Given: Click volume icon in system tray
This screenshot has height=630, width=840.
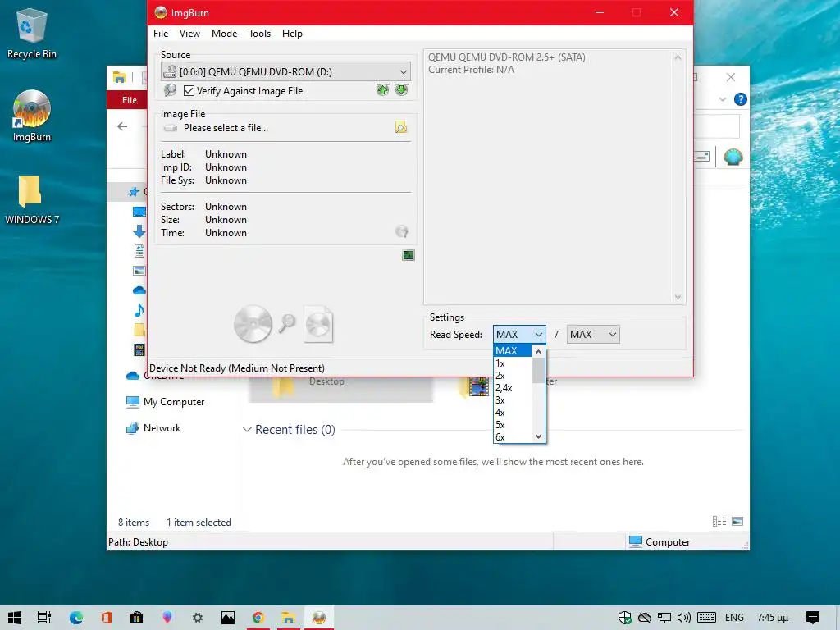Looking at the screenshot, I should 683,618.
